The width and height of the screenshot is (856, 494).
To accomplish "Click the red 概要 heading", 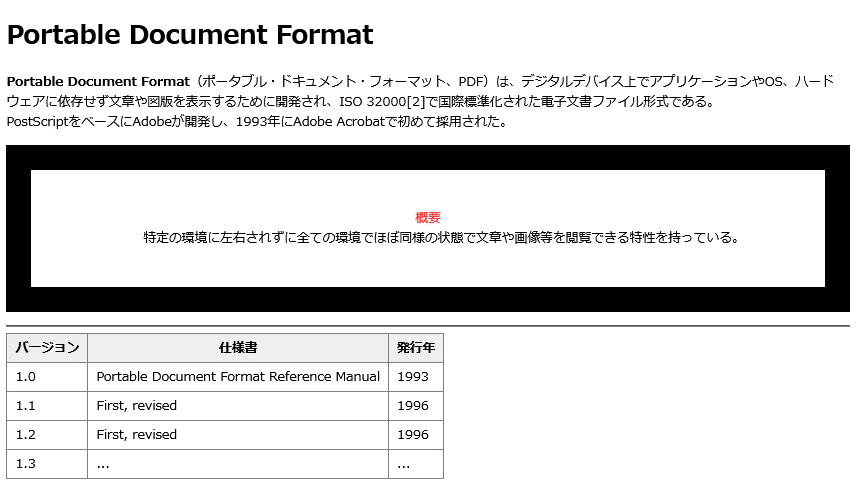I will click(428, 217).
